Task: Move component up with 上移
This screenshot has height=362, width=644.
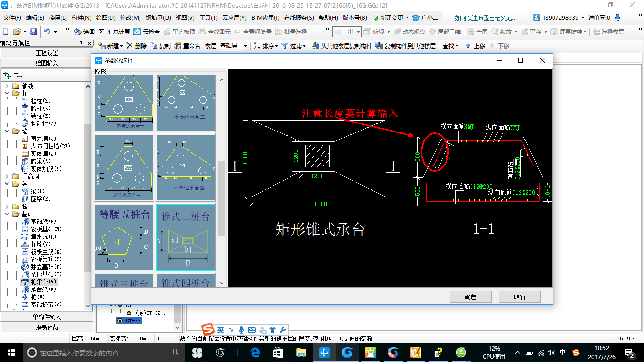Action: point(475,46)
